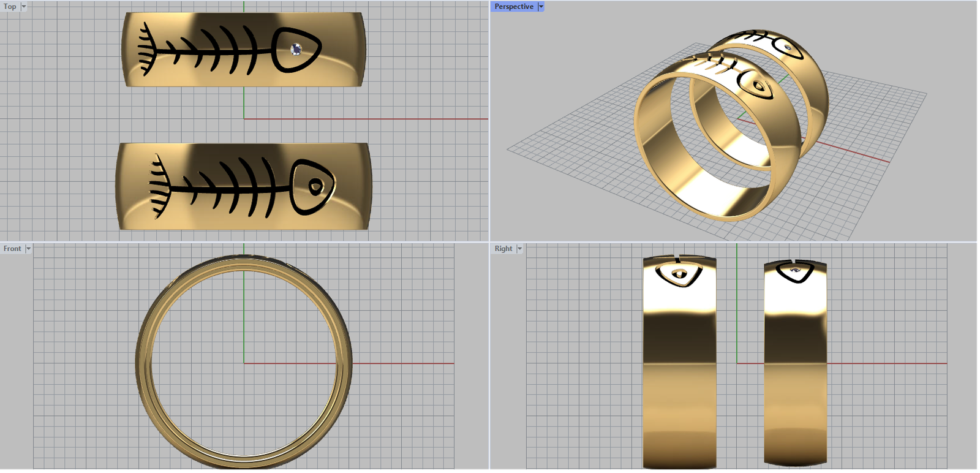The image size is (980, 473).
Task: Expand the Right viewport dropdown arrow
Action: click(519, 249)
